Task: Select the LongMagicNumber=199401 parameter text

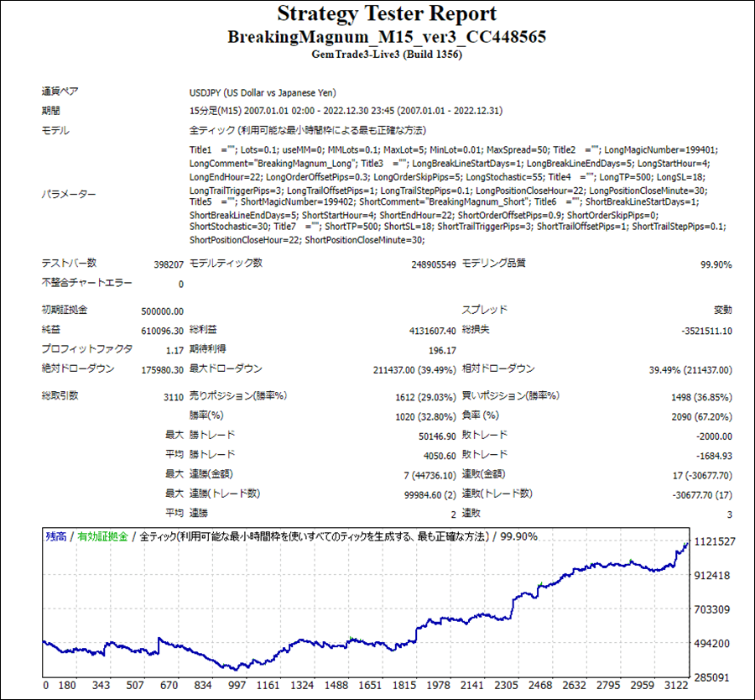Action: pos(661,150)
